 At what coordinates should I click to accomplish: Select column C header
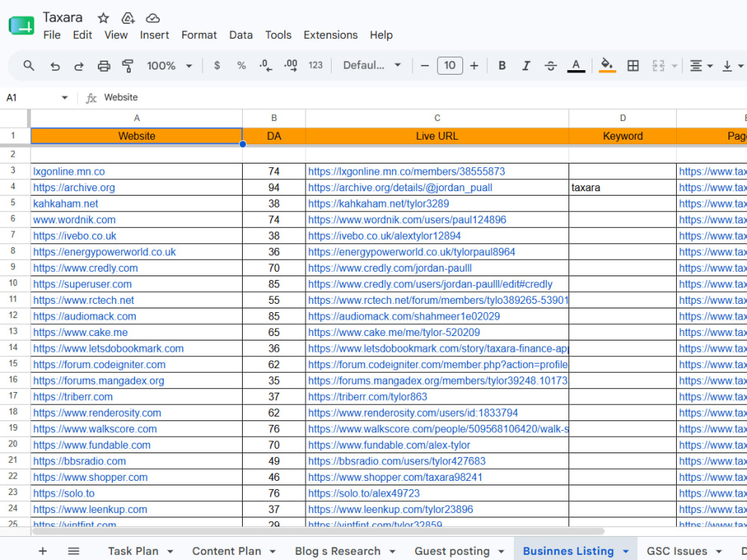click(437, 118)
